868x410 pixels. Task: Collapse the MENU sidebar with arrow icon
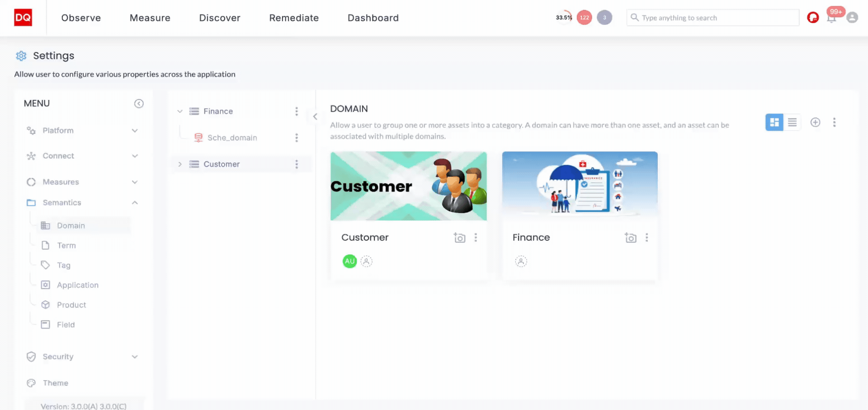(x=139, y=104)
